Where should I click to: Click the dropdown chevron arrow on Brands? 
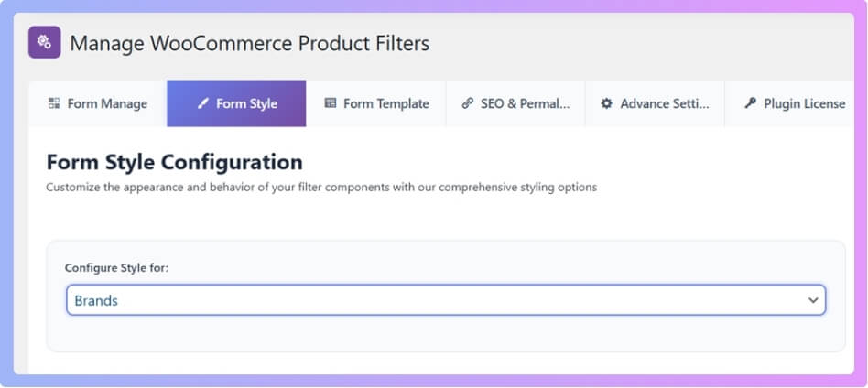point(813,300)
